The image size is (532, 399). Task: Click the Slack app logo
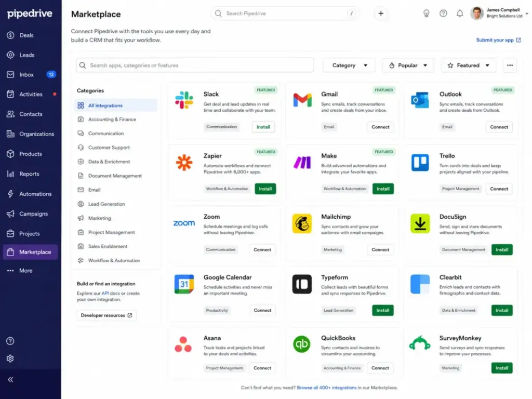(184, 100)
